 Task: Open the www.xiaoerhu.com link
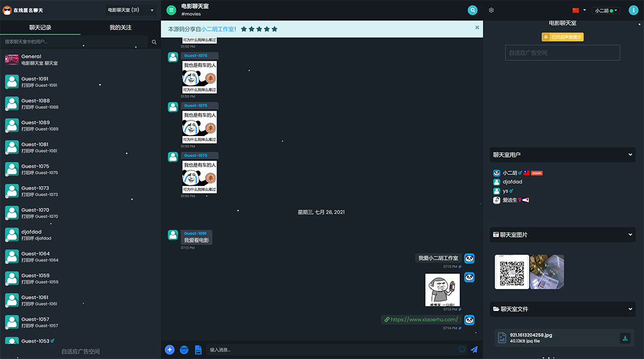(424, 320)
